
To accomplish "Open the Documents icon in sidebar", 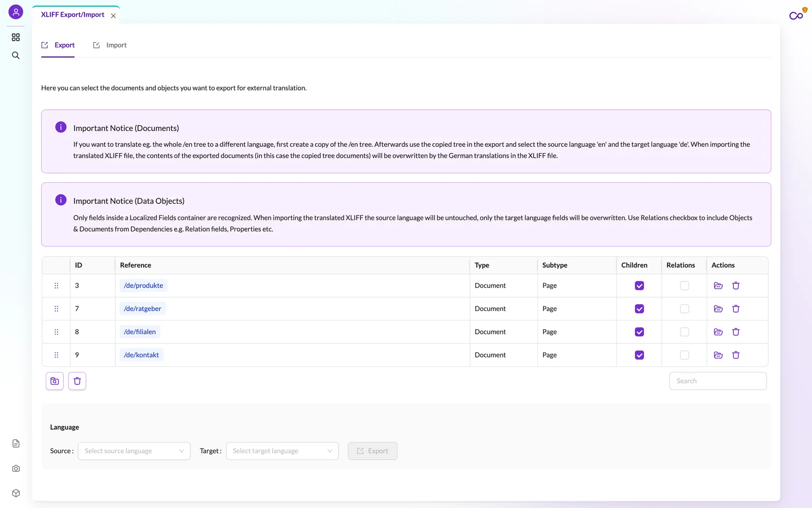I will [16, 443].
